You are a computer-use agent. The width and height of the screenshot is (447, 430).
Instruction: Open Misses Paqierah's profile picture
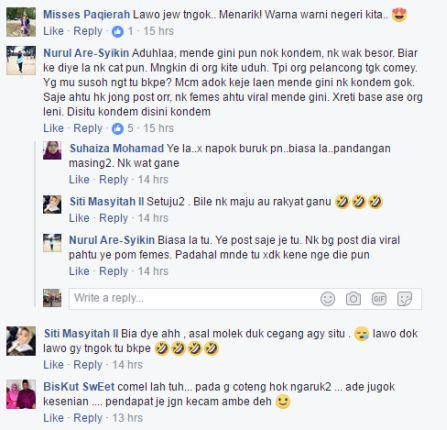click(x=21, y=22)
